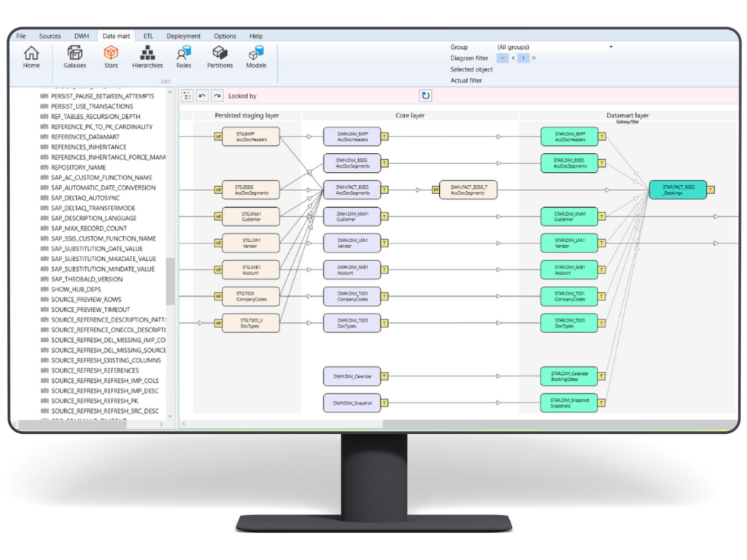Image resolution: width=747 pixels, height=560 pixels.
Task: Click the double-left chevron in Diagram filter
Action: pyautogui.click(x=503, y=58)
